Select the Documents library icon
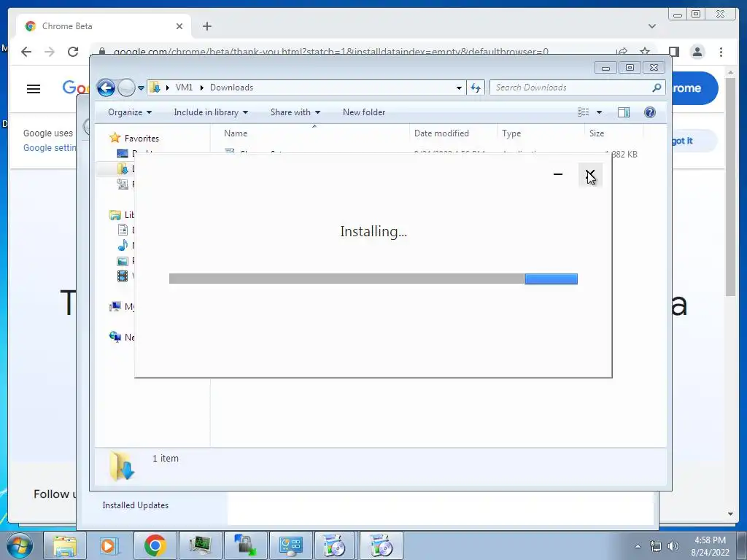Screen dimensions: 747x560 [x=123, y=230]
